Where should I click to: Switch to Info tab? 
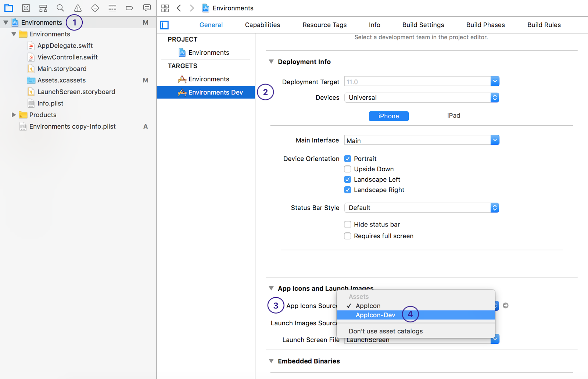pos(374,25)
